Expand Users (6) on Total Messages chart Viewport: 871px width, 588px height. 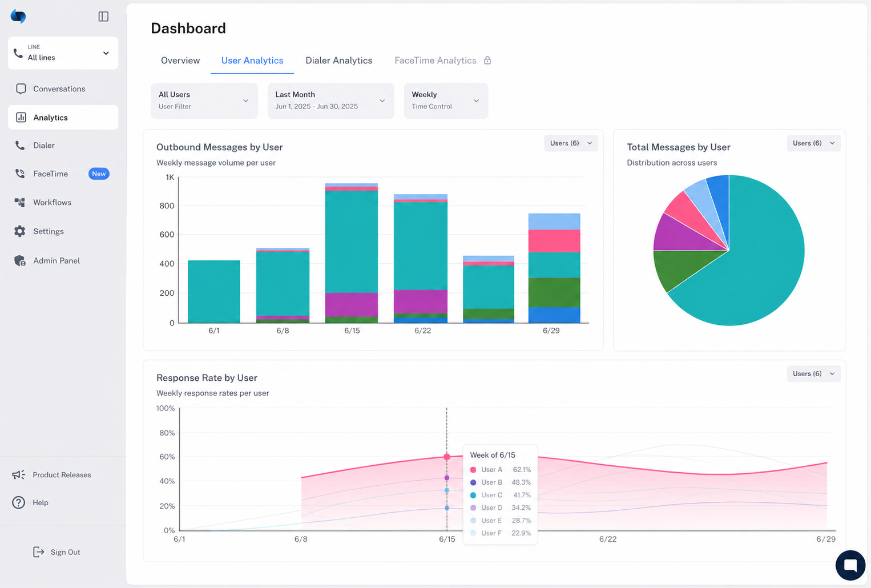click(813, 143)
